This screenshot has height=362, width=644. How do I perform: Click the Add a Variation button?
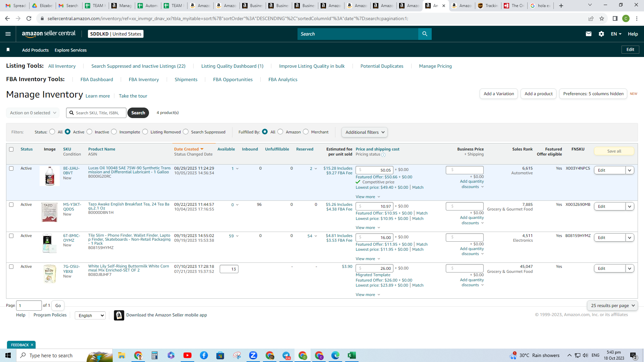499,94
